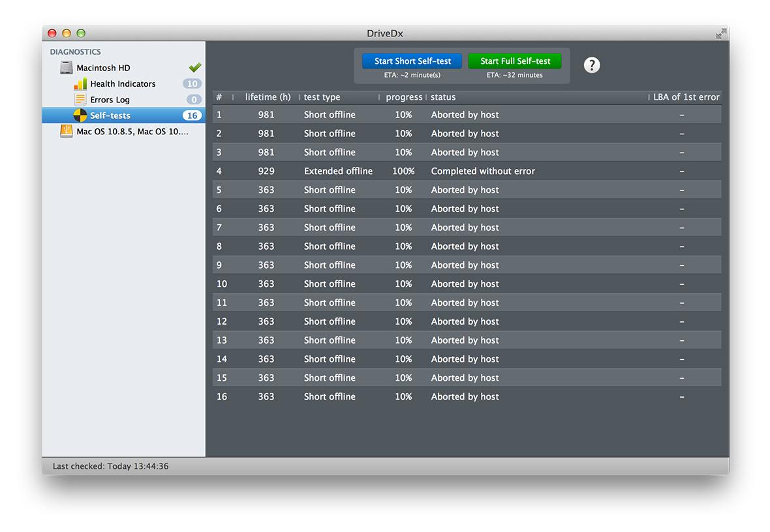
Task: Sort by lifetime (h) column header
Action: pos(268,97)
